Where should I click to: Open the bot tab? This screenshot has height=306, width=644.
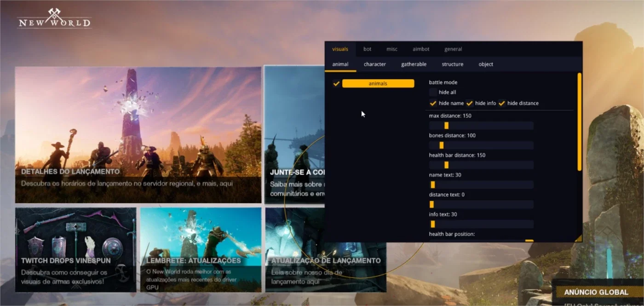click(x=367, y=49)
